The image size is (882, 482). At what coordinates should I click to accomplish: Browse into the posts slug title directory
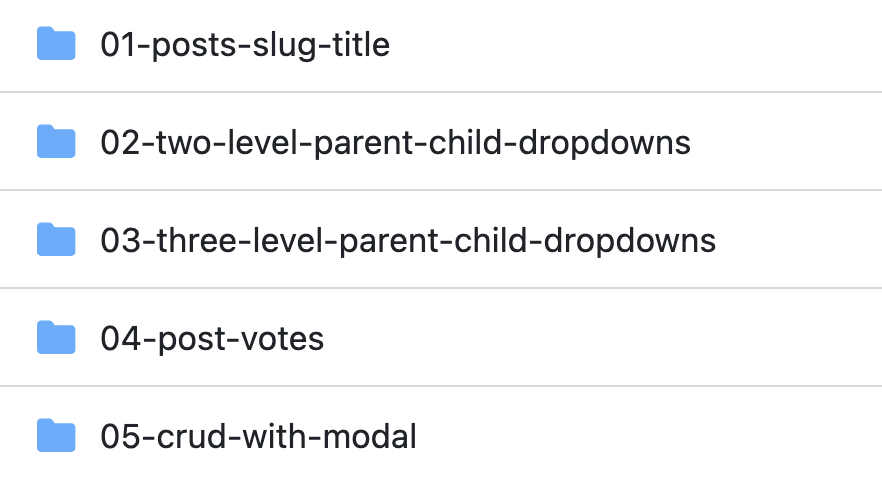(x=245, y=45)
